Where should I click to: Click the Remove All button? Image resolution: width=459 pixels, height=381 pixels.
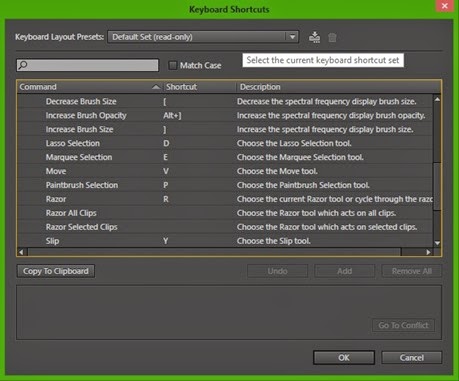pyautogui.click(x=412, y=271)
